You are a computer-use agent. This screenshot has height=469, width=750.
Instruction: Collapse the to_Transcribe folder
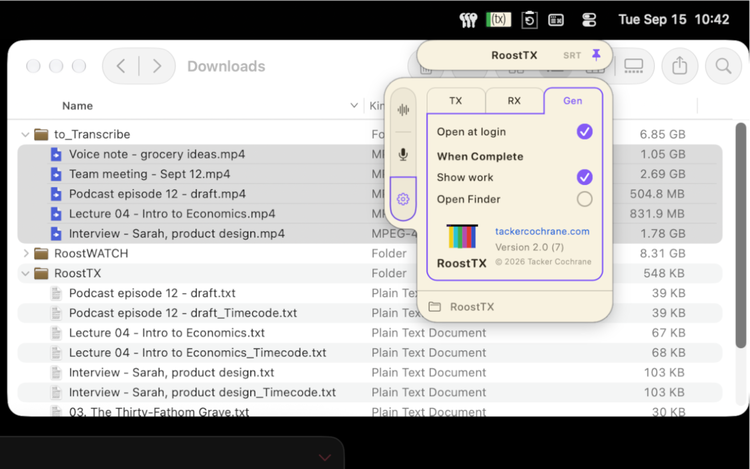(x=25, y=135)
